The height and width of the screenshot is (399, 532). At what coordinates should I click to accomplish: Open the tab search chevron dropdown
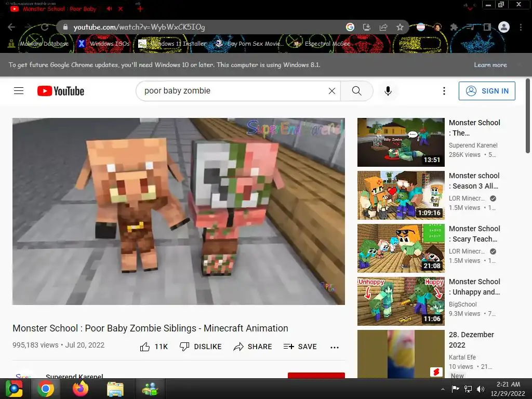[x=470, y=8]
